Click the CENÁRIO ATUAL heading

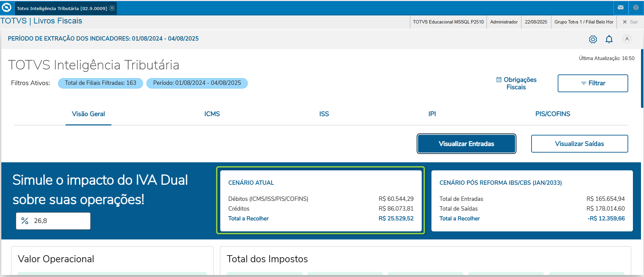(251, 183)
